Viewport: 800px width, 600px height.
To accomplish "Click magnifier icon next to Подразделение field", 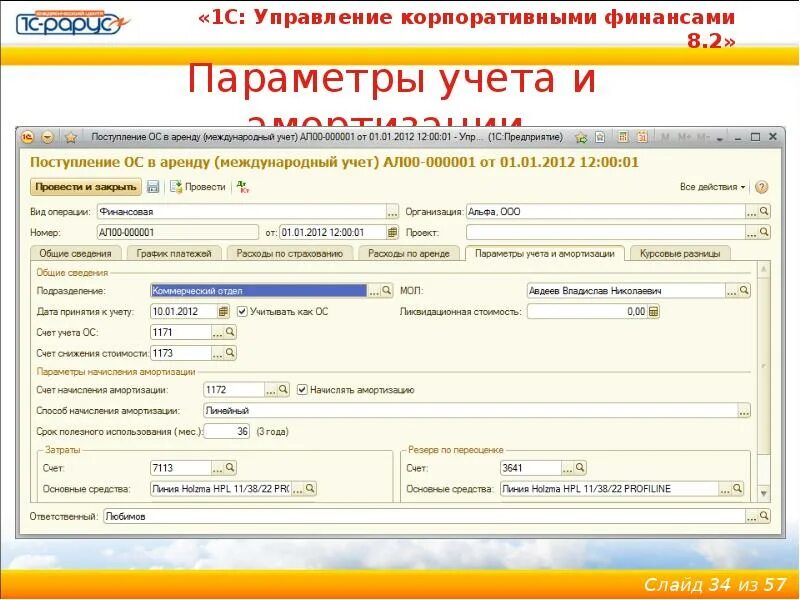I will pyautogui.click(x=387, y=290).
